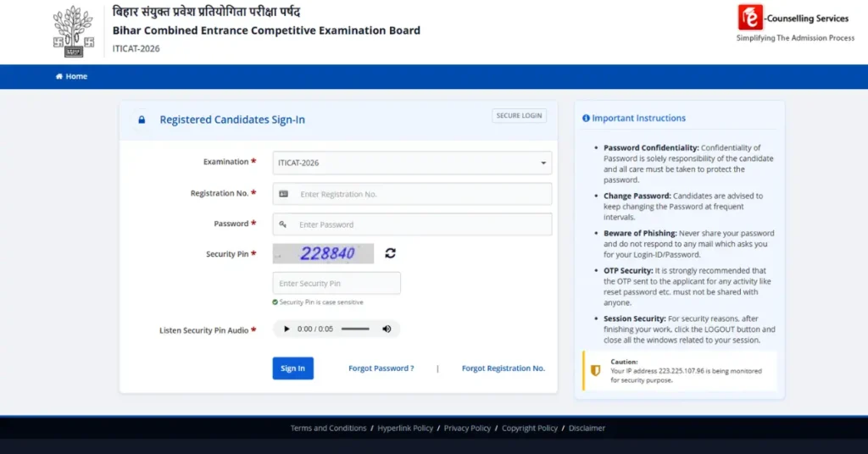Viewport: 868px width, 454px height.
Task: Open Terms and Conditions footer link
Action: (x=328, y=428)
